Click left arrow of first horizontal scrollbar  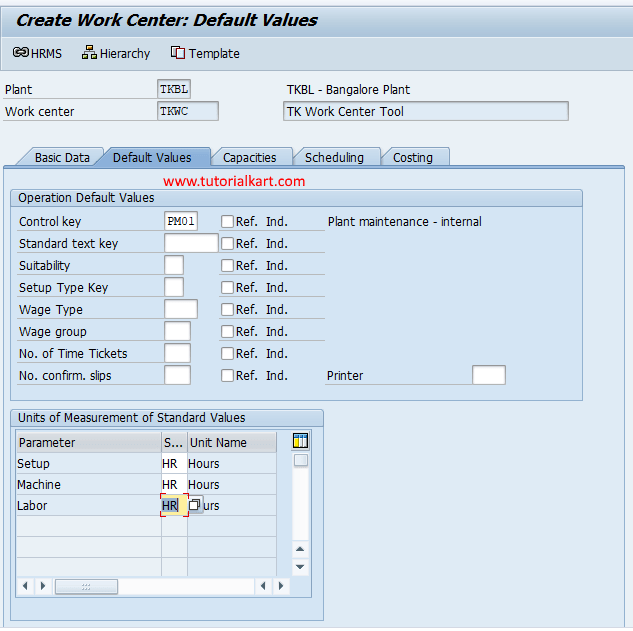pos(25,585)
